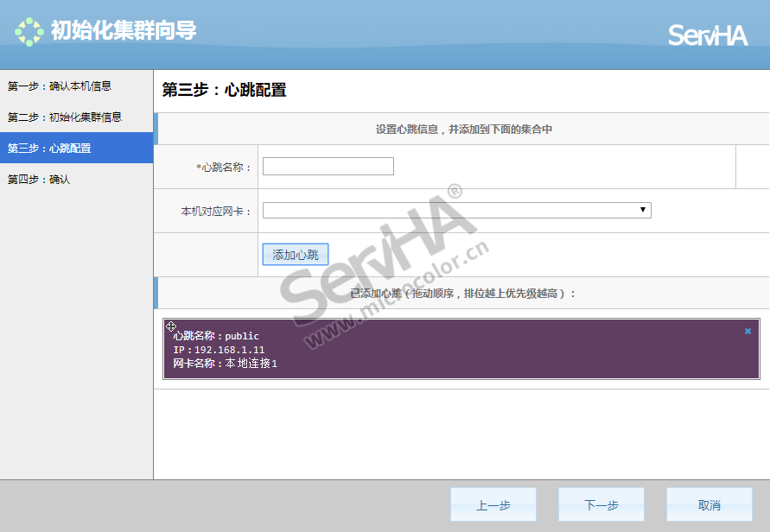Click the wizard logo icon in header
This screenshot has width=770, height=532.
(29, 32)
